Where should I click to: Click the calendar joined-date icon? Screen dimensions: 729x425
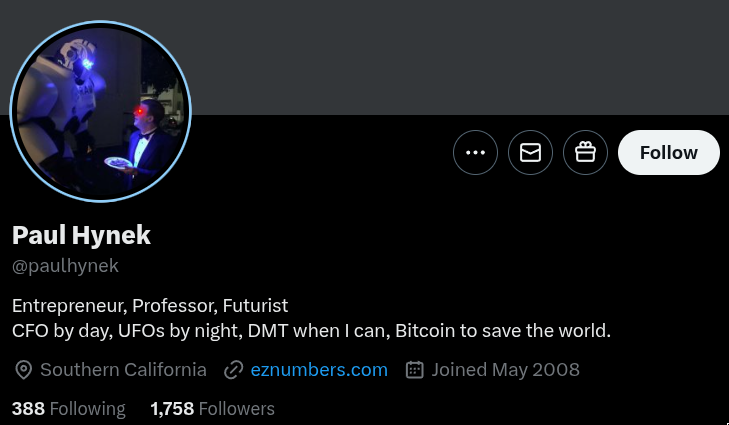415,370
